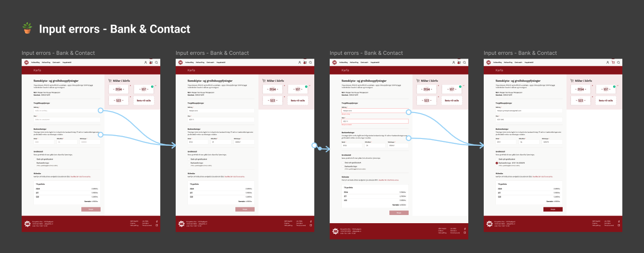Select 'Bankamillifærsla' radio in first frame
This screenshot has width=644, height=253.
(x=35, y=164)
